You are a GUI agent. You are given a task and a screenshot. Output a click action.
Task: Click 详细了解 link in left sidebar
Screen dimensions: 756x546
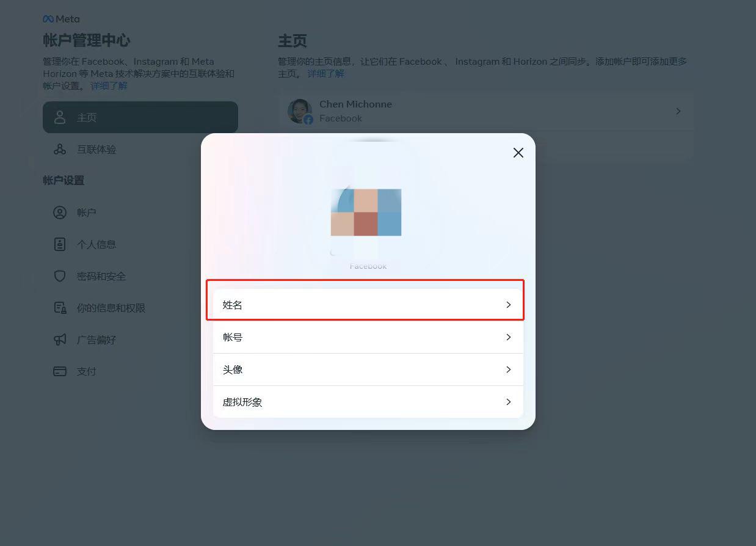point(109,86)
